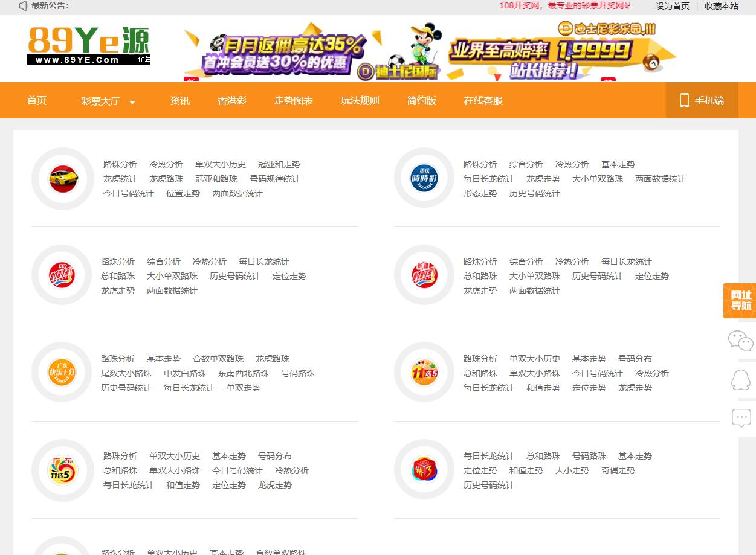
Task: Open 大小走势 in the 快3 card
Action: (572, 470)
